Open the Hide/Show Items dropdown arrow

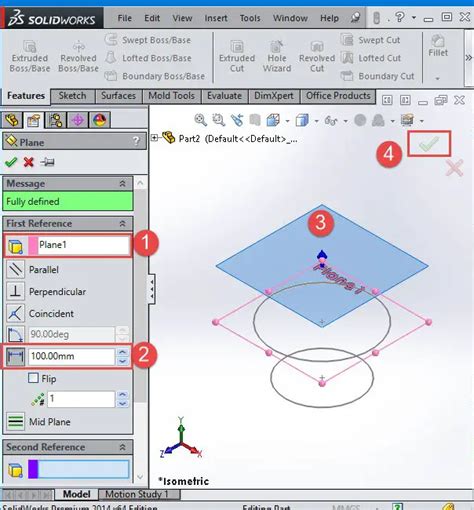click(x=346, y=121)
